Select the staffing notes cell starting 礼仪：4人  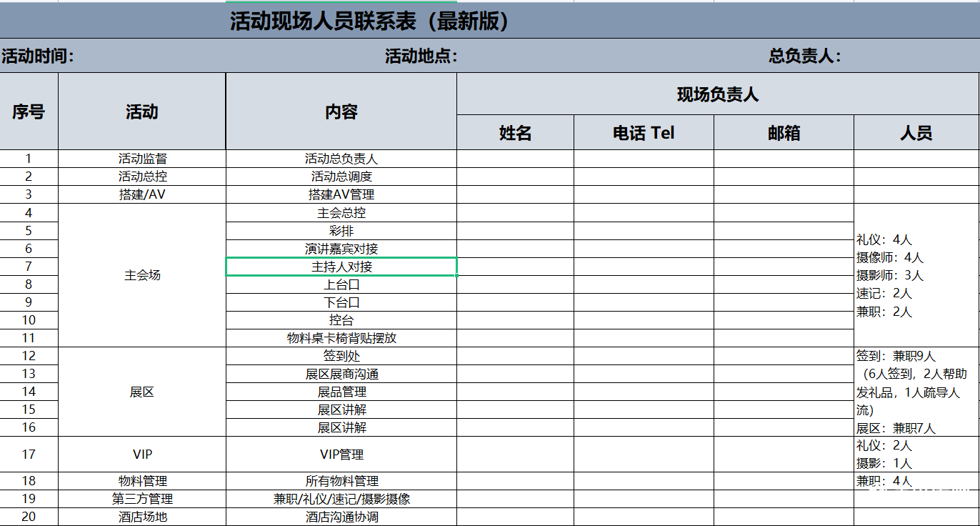pos(916,275)
